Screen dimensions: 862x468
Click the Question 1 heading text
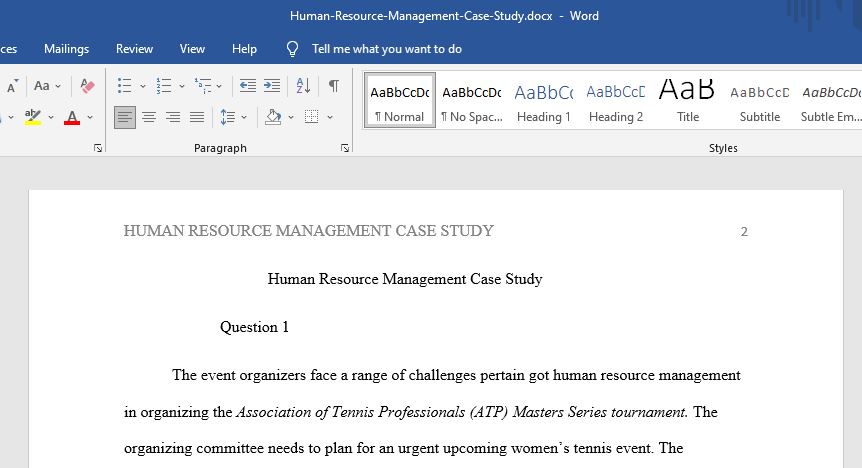tap(254, 327)
